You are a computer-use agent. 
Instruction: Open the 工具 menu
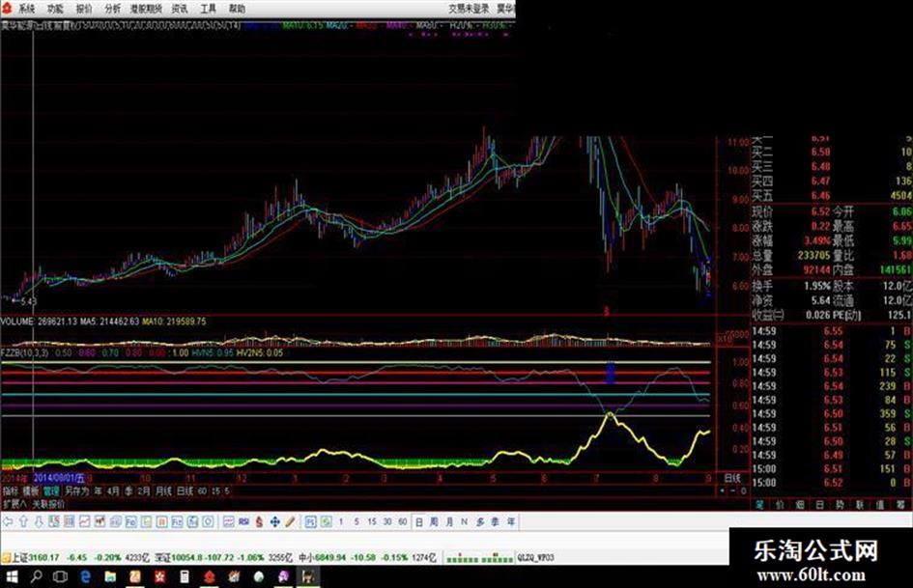click(x=209, y=9)
